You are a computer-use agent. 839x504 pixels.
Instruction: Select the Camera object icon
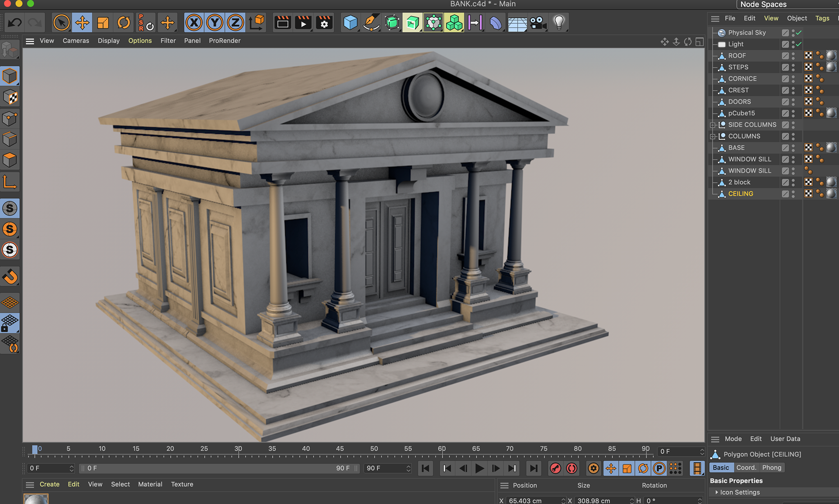tap(538, 23)
